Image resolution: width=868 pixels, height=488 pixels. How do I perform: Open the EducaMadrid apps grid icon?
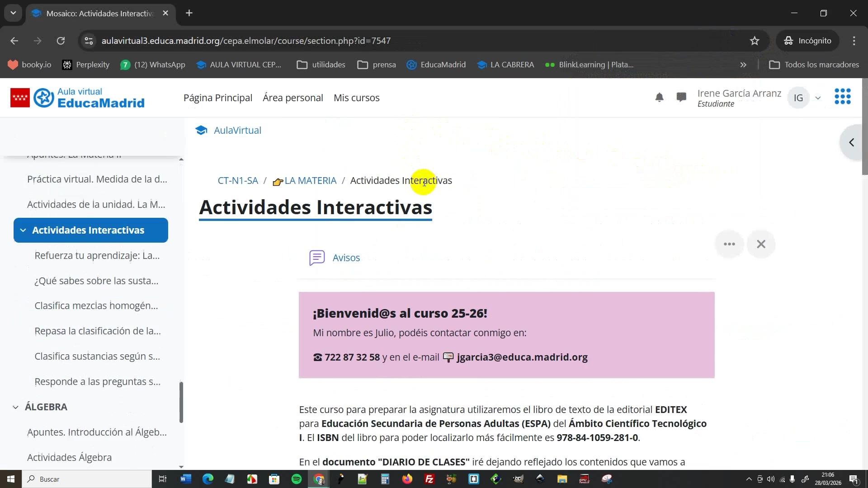(842, 97)
